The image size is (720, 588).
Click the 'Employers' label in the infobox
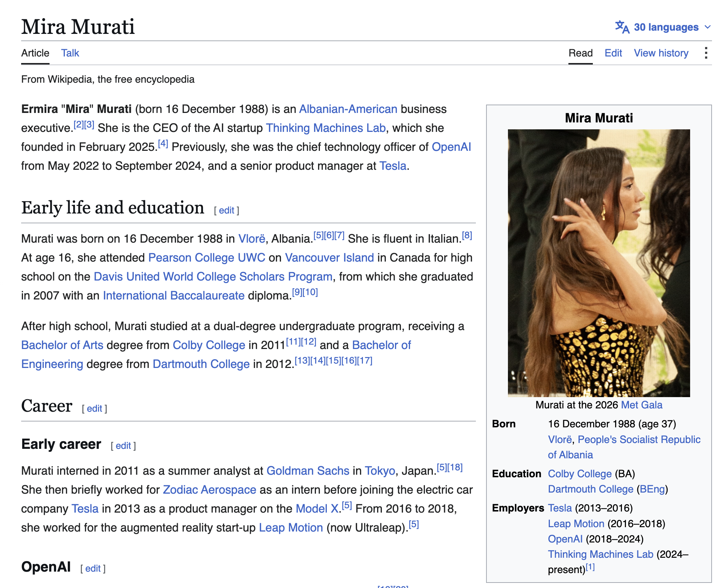point(518,508)
